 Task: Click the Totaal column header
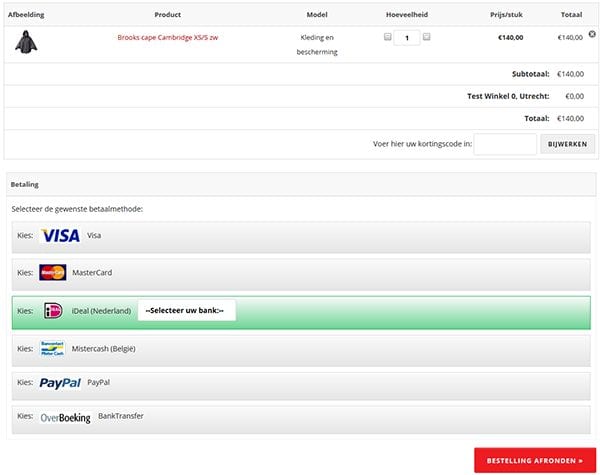pos(572,15)
